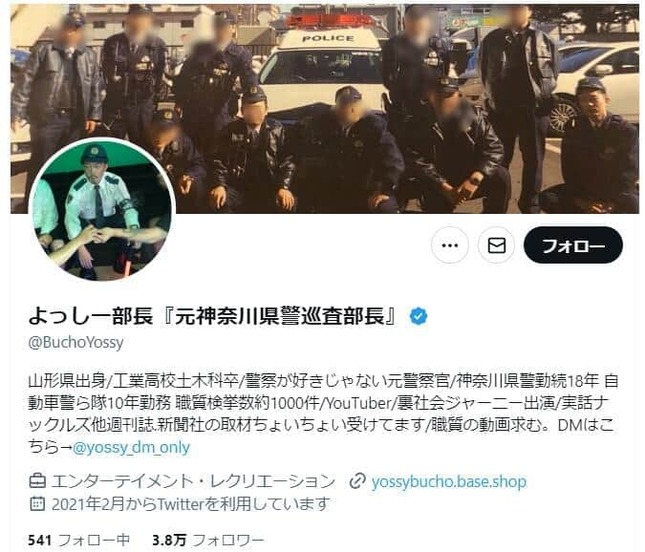Click the display name よっしー部長
Image resolution: width=645 pixels, height=552 pixels.
click(90, 316)
